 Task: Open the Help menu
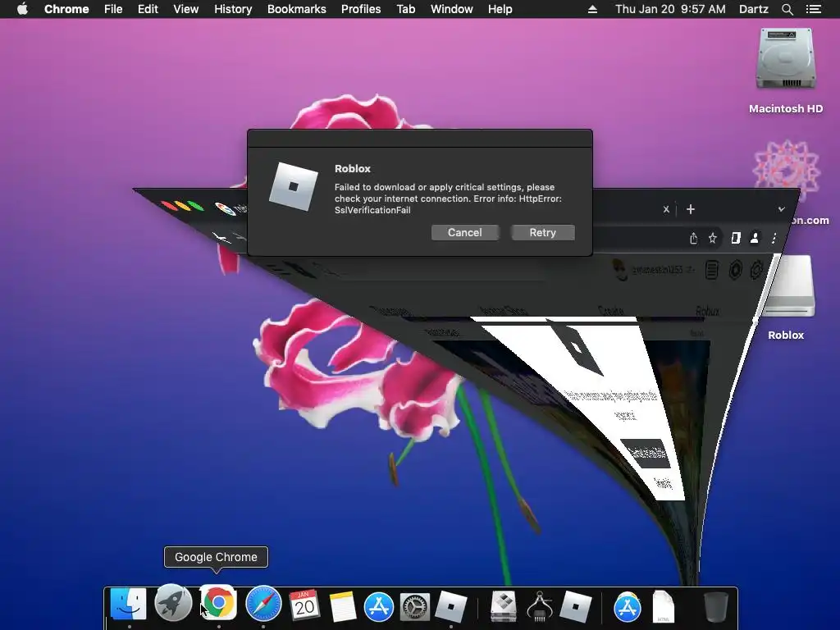click(x=500, y=9)
